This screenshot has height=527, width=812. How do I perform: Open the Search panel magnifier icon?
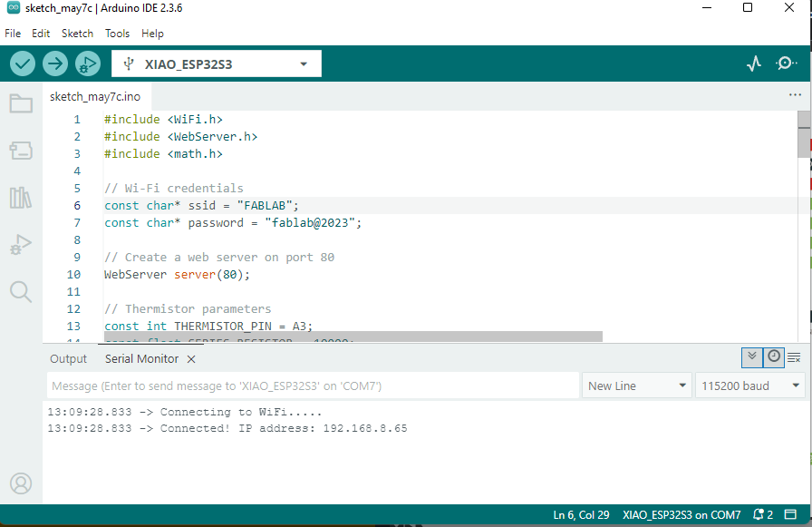pyautogui.click(x=21, y=292)
